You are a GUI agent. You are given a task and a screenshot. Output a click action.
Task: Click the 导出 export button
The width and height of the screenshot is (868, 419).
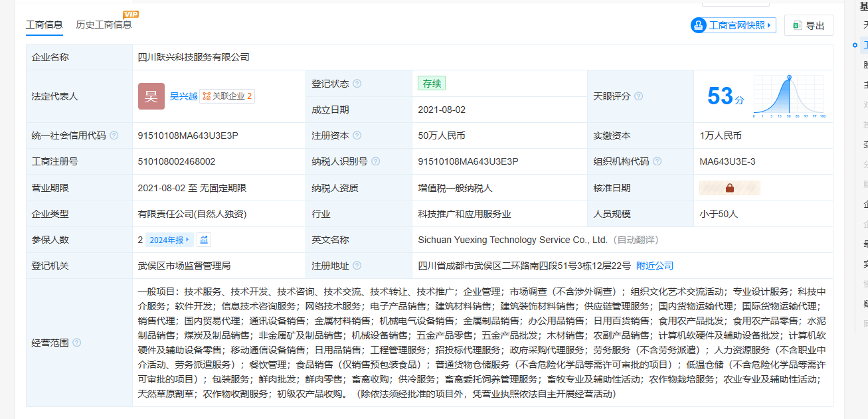click(x=808, y=25)
